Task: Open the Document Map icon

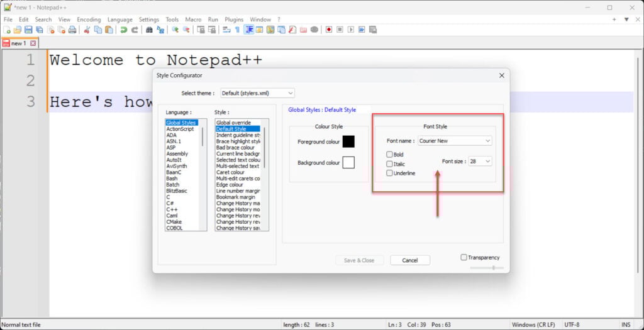Action: (270, 30)
